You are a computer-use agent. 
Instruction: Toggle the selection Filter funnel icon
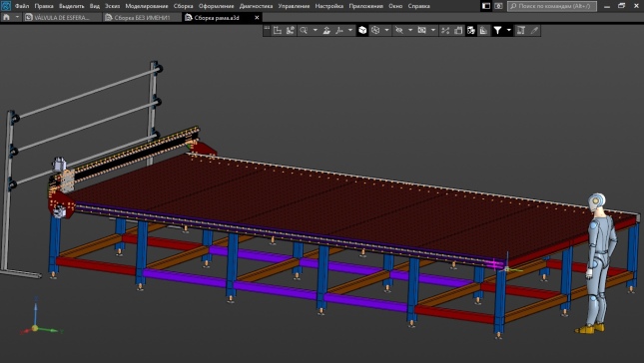pos(497,30)
